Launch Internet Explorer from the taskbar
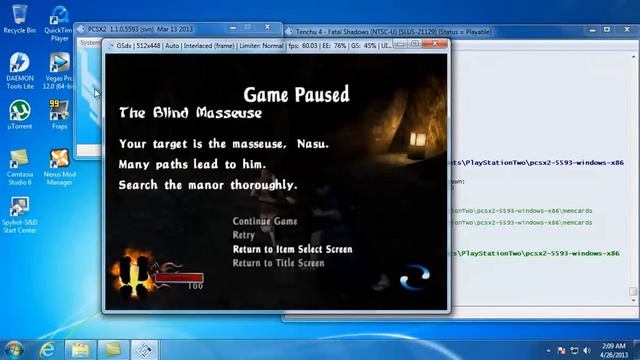Viewport: 640px width, 360px height. (47, 350)
